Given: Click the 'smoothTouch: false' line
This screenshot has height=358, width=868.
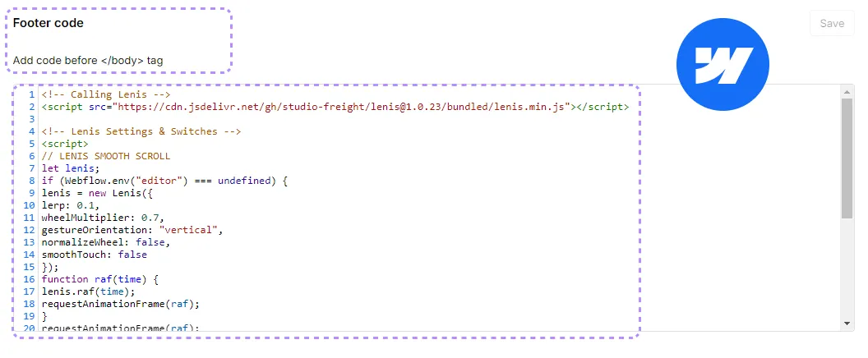Looking at the screenshot, I should 94,255.
